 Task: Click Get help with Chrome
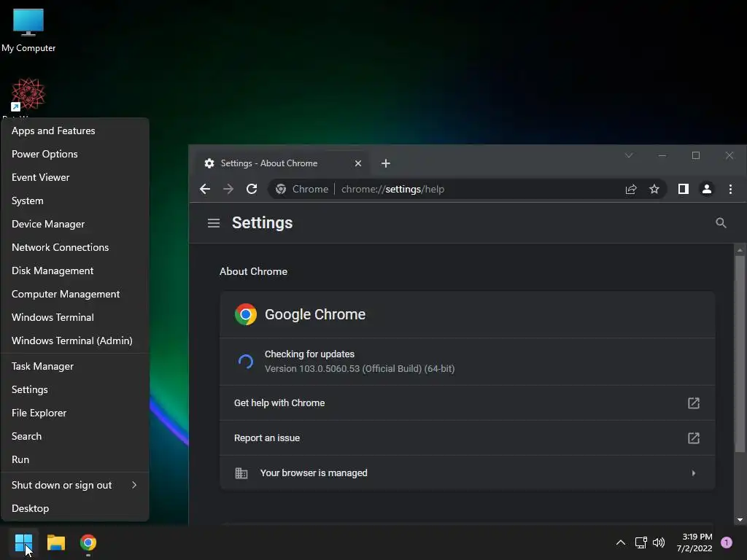click(x=468, y=402)
